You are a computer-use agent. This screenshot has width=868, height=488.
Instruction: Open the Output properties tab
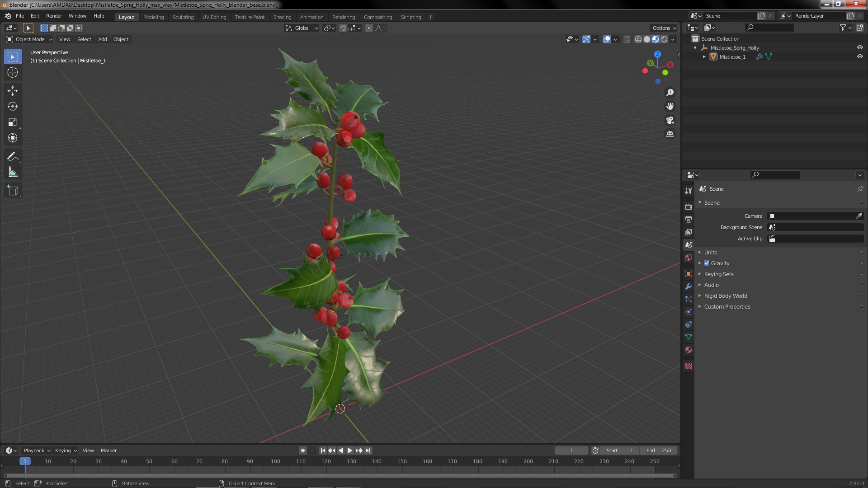[689, 219]
